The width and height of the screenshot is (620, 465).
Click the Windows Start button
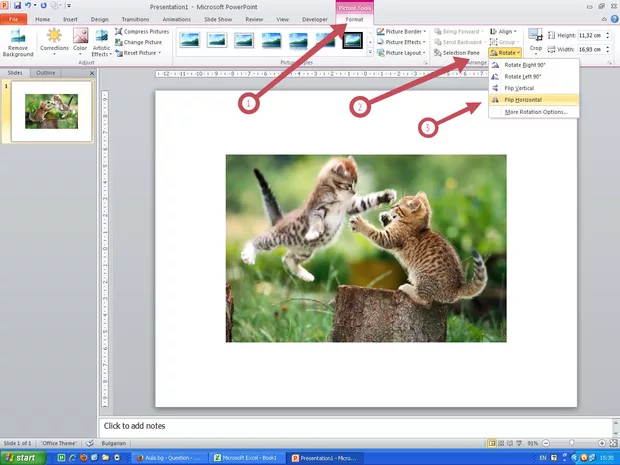[22, 457]
